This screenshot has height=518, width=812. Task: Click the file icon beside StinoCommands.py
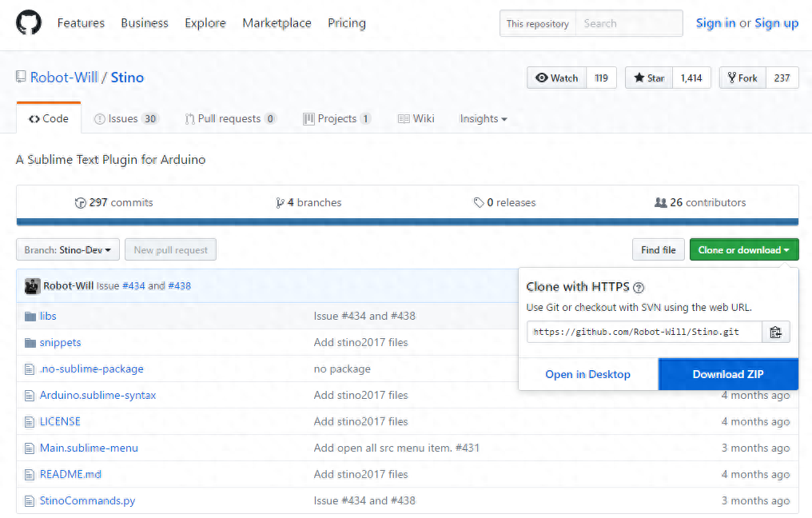[x=30, y=501]
